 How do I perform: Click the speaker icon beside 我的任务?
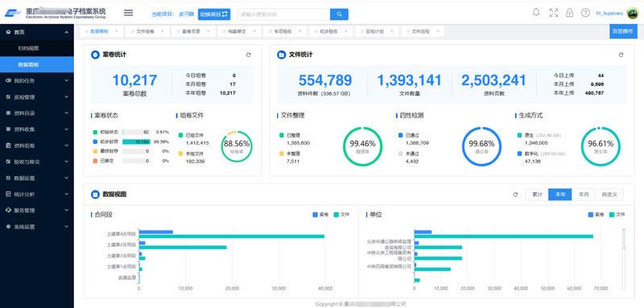[x=8, y=80]
